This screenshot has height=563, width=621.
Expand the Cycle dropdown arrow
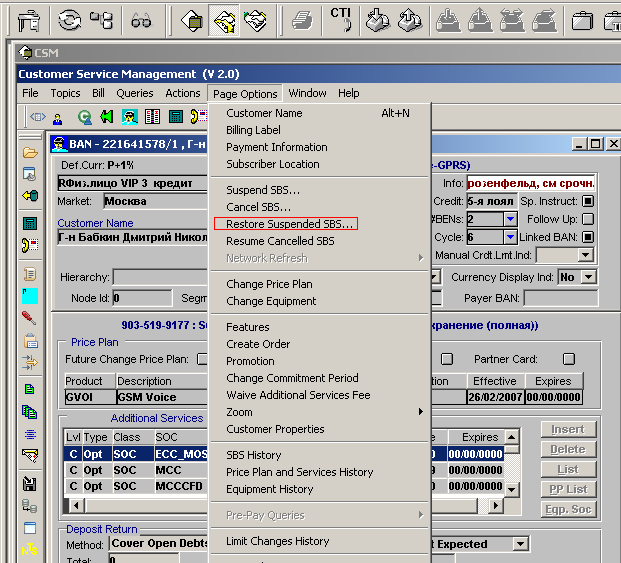click(x=510, y=237)
